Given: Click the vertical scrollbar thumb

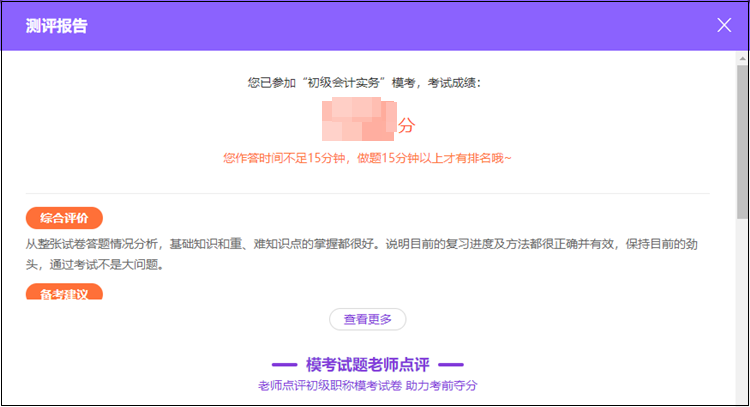Looking at the screenshot, I should pyautogui.click(x=742, y=143).
